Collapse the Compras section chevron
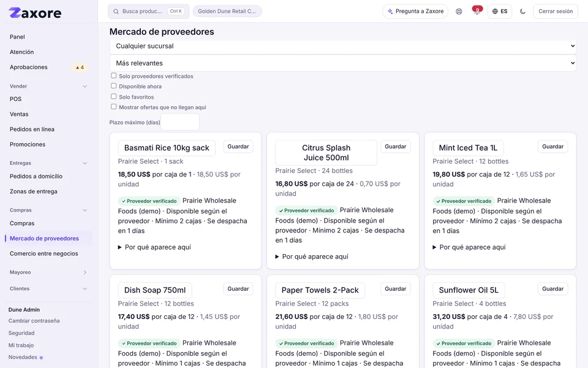The width and height of the screenshot is (588, 368). point(85,210)
